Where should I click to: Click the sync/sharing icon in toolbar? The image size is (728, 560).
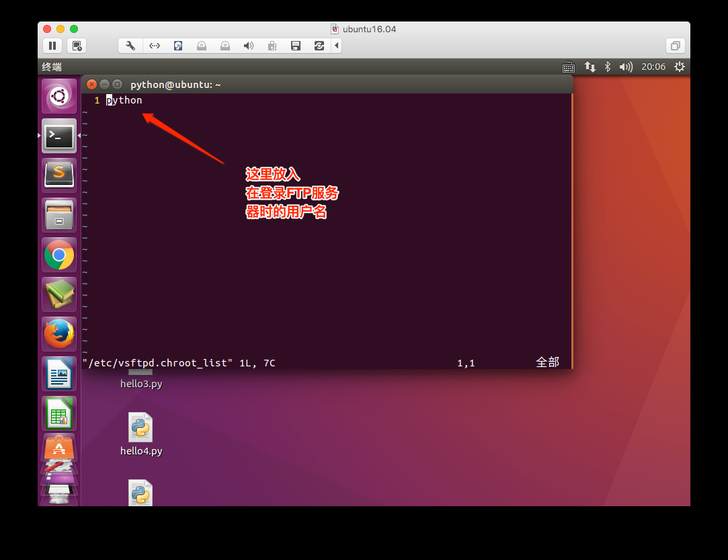point(319,46)
